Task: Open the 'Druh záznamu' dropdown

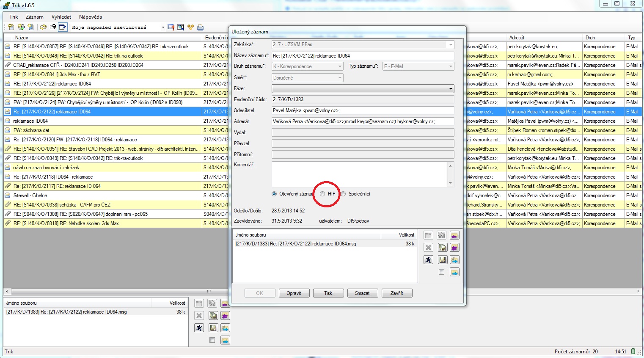Action: pos(340,66)
